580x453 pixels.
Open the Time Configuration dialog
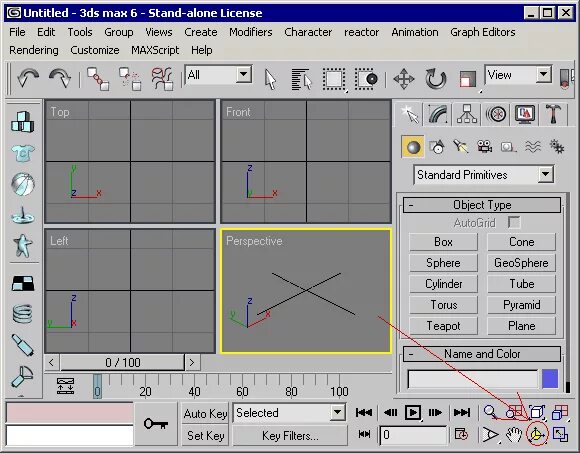(x=461, y=434)
